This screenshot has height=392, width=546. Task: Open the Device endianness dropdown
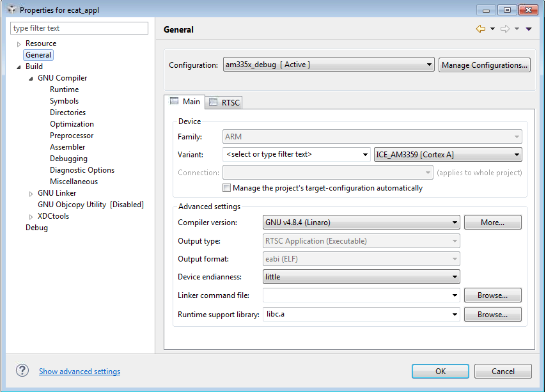(x=361, y=277)
